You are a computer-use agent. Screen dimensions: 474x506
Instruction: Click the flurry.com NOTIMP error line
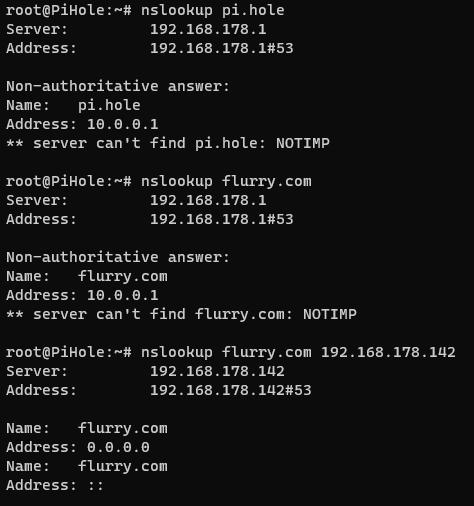click(181, 314)
